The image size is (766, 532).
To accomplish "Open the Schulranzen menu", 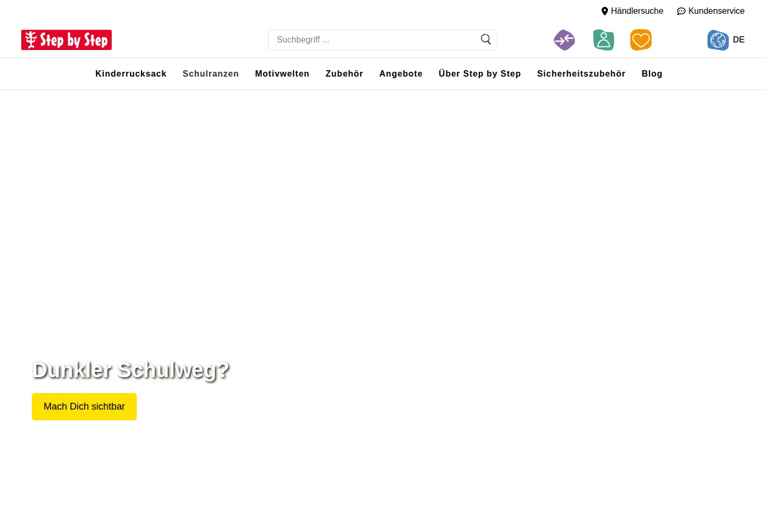I will pos(211,73).
